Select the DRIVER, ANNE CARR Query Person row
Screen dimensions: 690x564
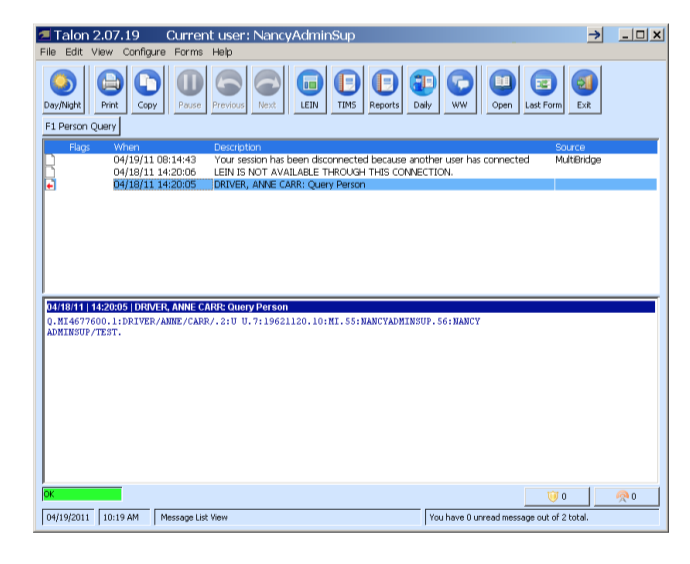point(351,185)
